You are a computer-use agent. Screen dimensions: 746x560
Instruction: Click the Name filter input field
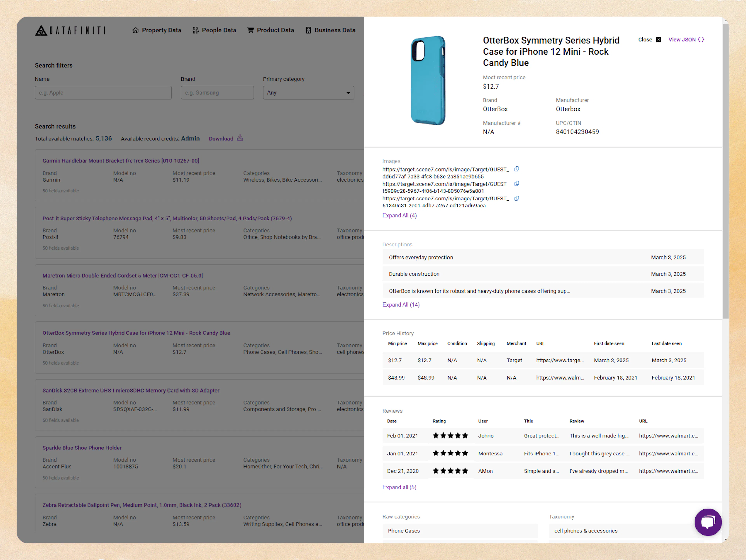point(103,93)
